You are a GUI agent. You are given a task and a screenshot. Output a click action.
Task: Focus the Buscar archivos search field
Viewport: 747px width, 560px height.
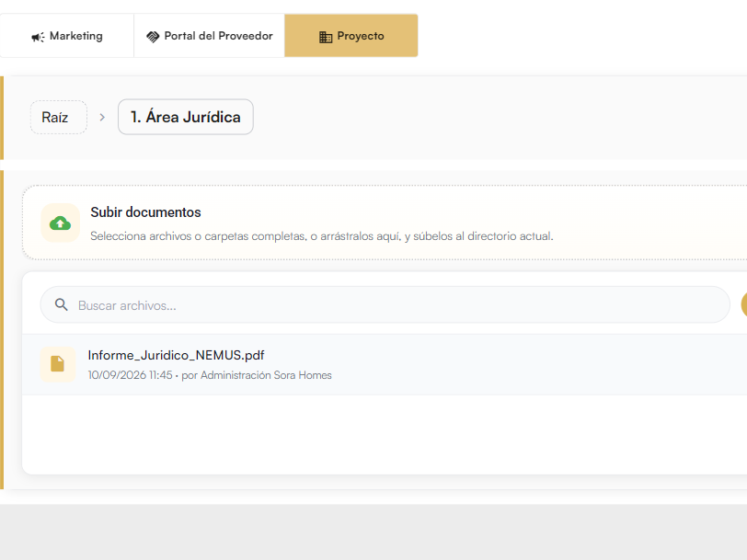point(385,304)
